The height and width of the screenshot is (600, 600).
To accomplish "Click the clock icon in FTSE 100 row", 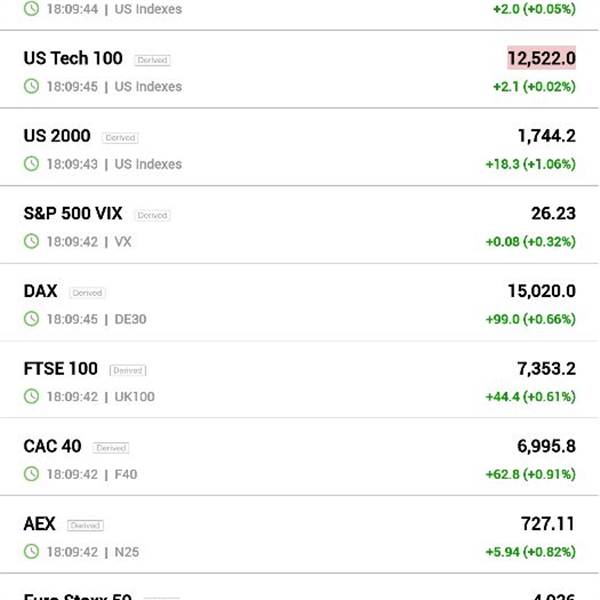I will [x=31, y=396].
